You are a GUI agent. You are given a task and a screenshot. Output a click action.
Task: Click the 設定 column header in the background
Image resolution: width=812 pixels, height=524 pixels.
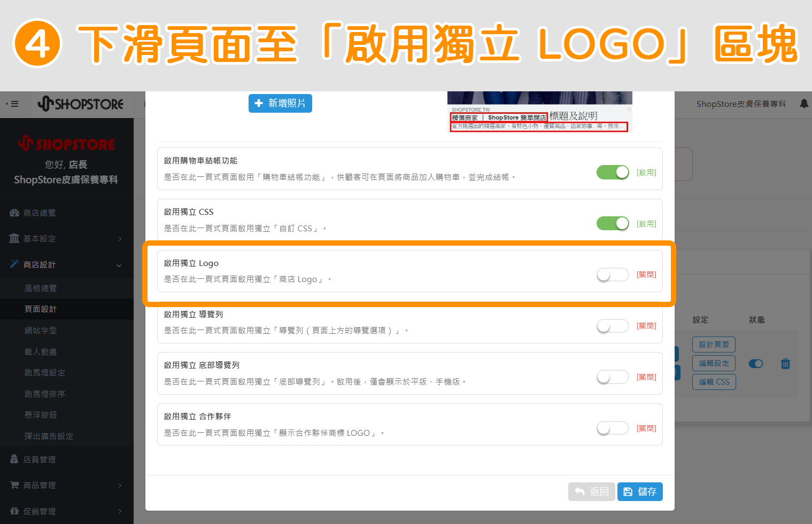(x=700, y=319)
